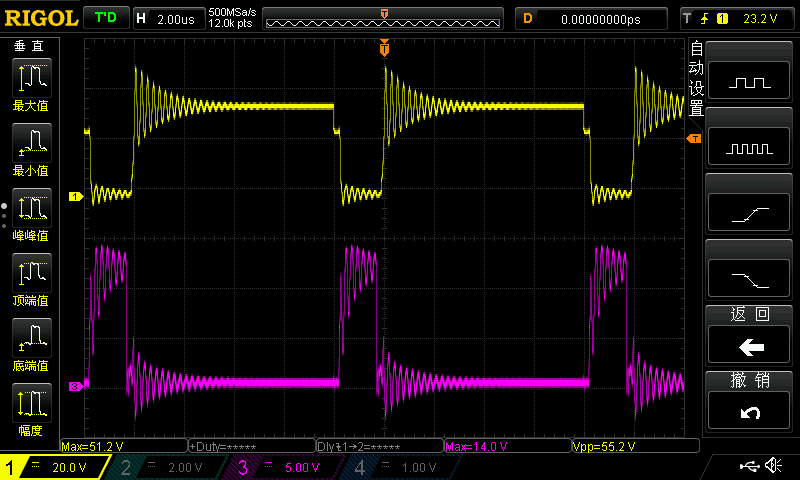This screenshot has width=800, height=480.
Task: Click the orange trigger level marker on right edge
Action: point(694,139)
